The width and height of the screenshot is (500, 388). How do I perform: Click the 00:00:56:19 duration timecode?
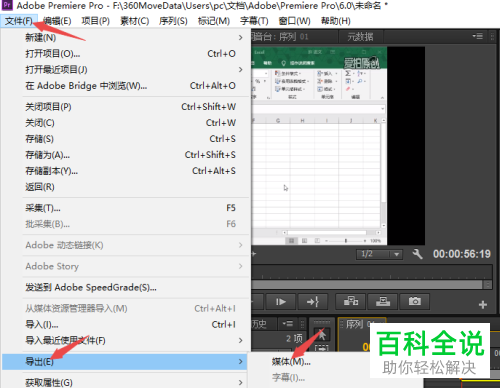462,254
